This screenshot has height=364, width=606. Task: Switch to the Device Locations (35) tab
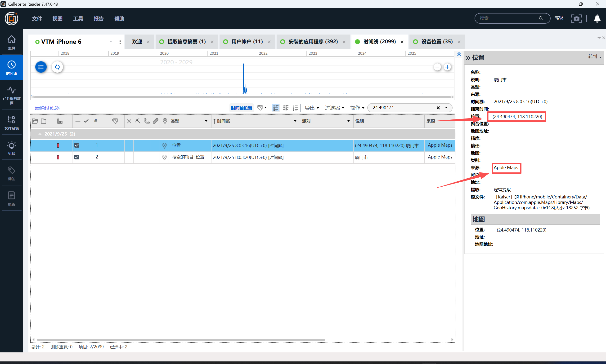click(437, 42)
